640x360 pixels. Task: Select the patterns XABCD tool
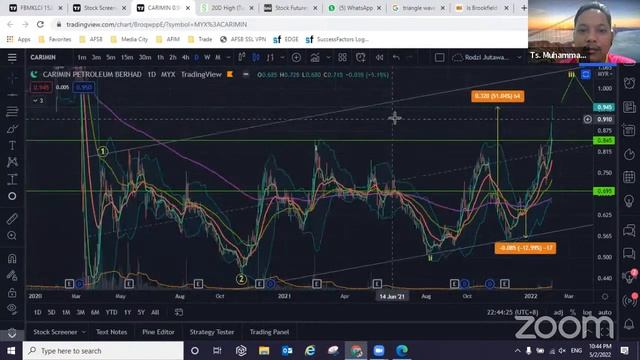tap(12, 162)
